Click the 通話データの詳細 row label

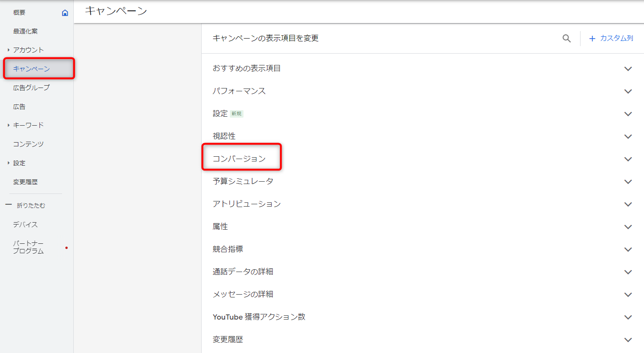pyautogui.click(x=243, y=272)
